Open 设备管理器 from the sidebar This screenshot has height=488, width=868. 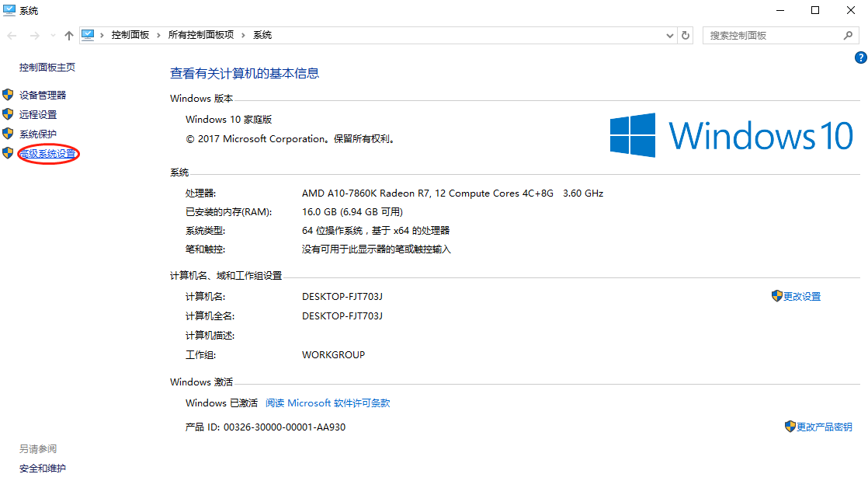click(x=43, y=96)
